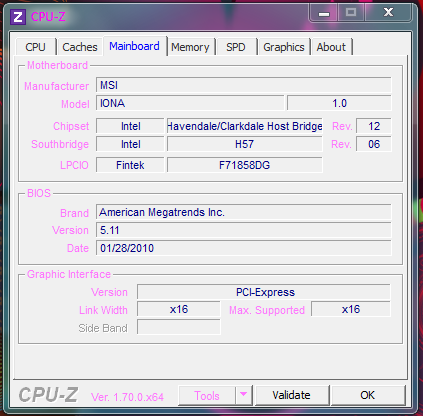Click the Side Band label

pos(103,328)
